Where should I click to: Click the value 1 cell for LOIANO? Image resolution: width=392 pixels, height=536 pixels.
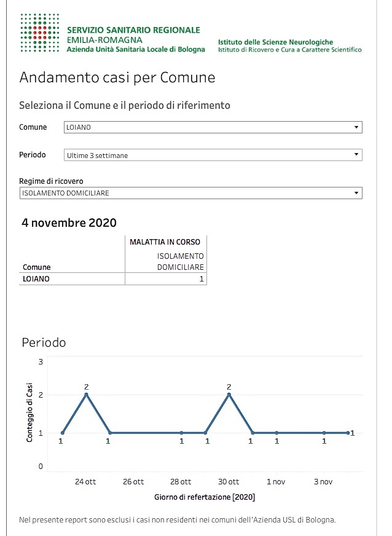tap(166, 279)
